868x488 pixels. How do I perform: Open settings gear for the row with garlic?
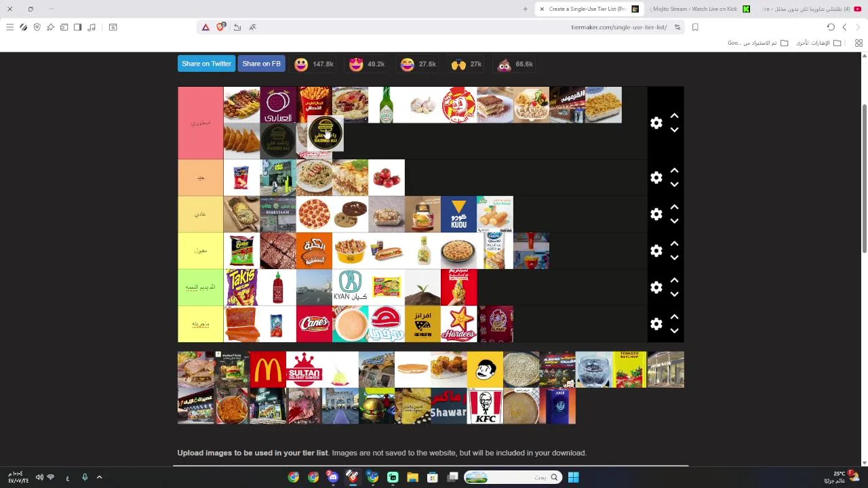point(656,123)
